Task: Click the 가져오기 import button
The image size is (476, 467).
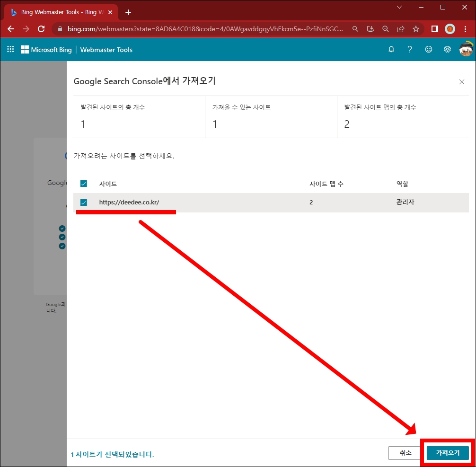Action: 448,453
